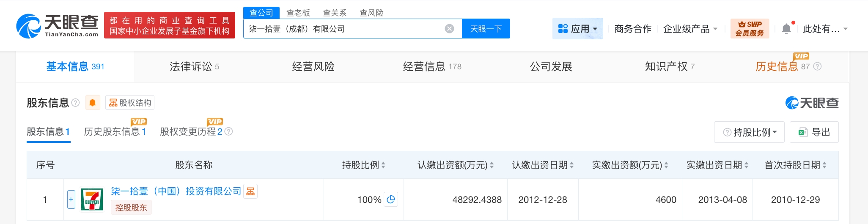The image size is (868, 224).
Task: Export table with 导出 button
Action: coord(814,132)
